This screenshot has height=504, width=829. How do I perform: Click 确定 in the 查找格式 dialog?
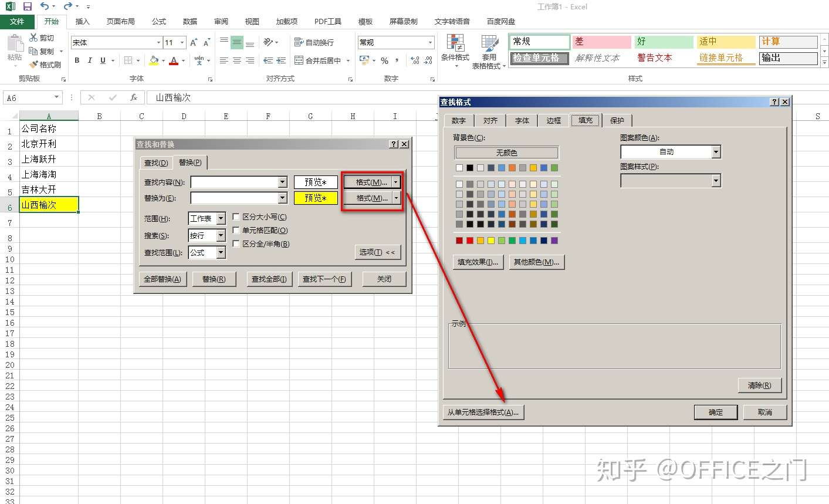[x=716, y=412]
